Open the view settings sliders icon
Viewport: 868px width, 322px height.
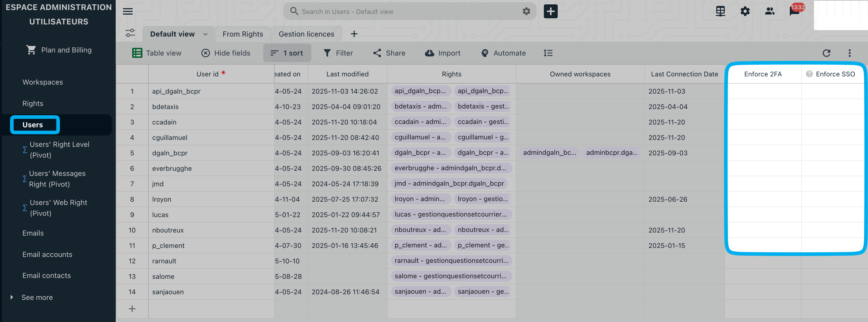pos(130,33)
